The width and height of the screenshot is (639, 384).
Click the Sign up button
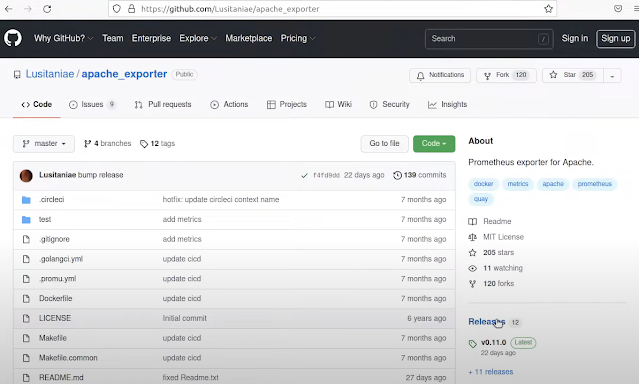pos(615,39)
